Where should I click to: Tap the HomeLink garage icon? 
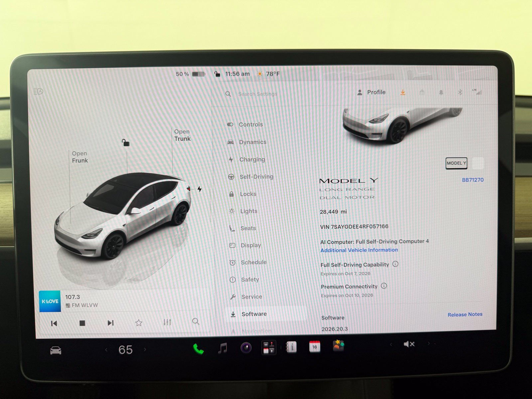pos(422,92)
